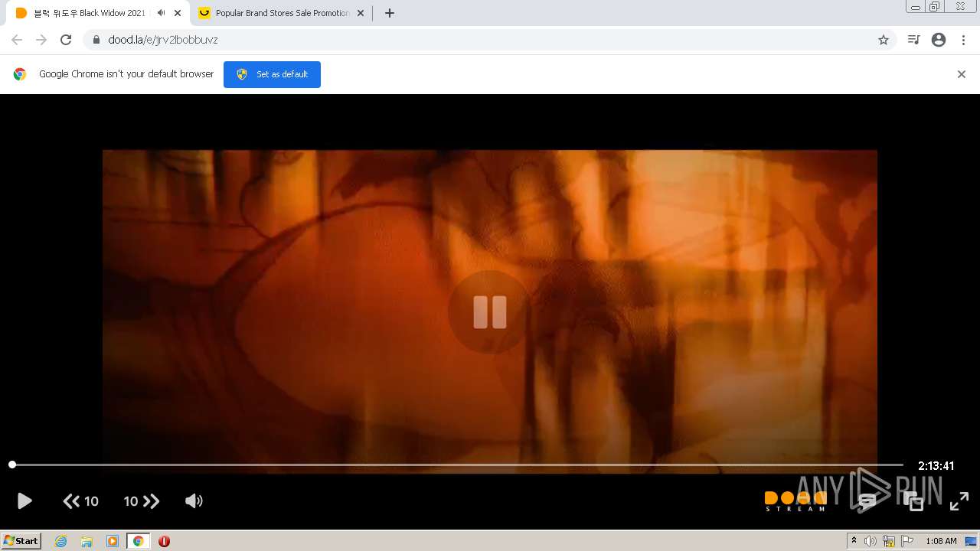Open system volume control in tray
980x551 pixels.
click(x=871, y=541)
